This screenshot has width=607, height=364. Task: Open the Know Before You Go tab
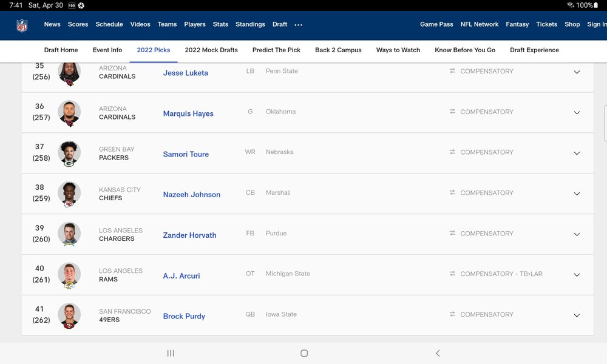click(465, 50)
